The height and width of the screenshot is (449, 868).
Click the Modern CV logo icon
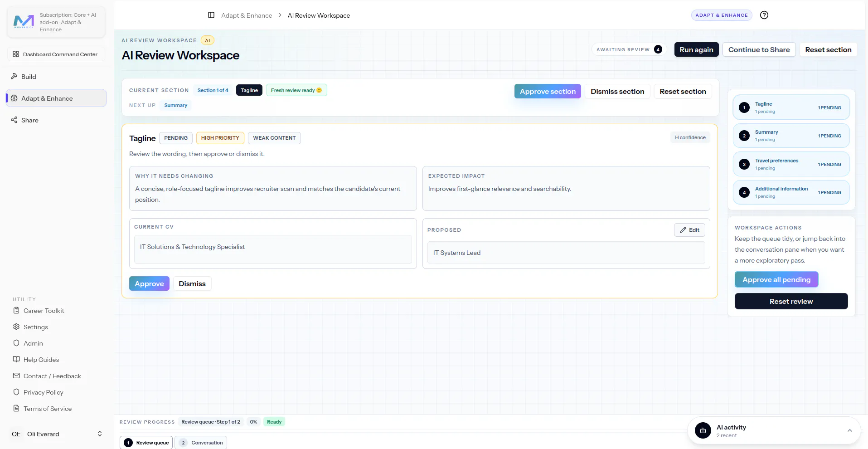click(x=24, y=21)
